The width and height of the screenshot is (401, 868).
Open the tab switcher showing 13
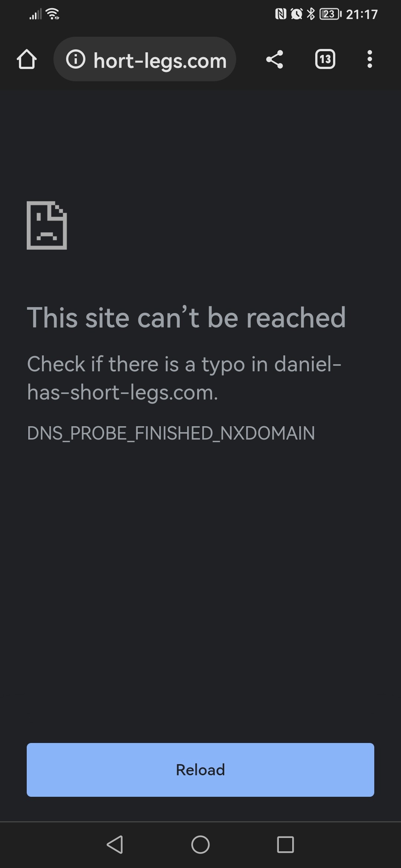(325, 59)
